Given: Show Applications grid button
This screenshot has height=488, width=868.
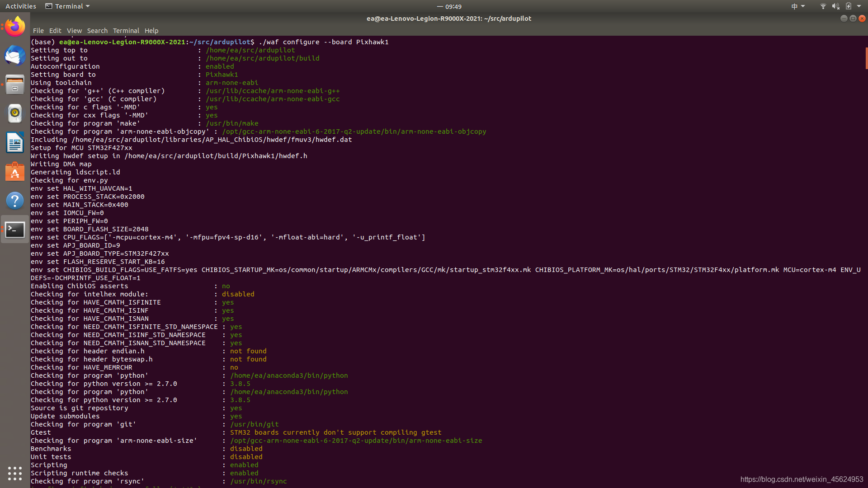Looking at the screenshot, I should tap(15, 473).
